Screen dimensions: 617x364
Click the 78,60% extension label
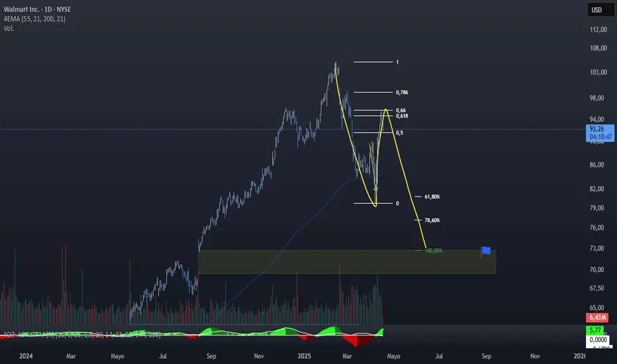pos(432,220)
